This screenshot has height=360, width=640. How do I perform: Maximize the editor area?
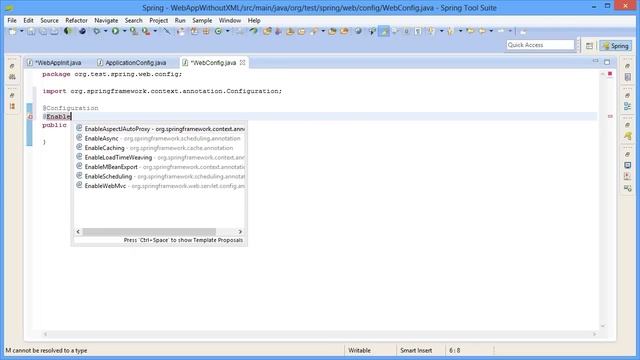(x=607, y=62)
